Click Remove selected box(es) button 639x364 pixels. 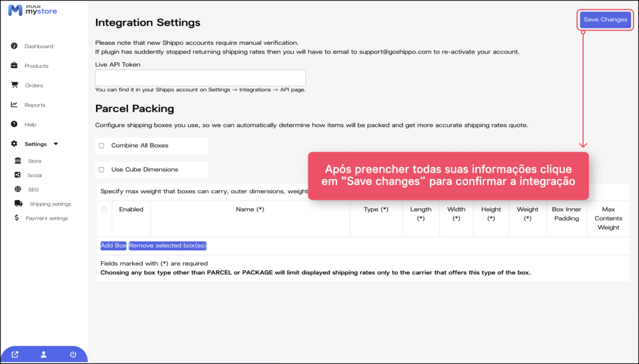(167, 246)
